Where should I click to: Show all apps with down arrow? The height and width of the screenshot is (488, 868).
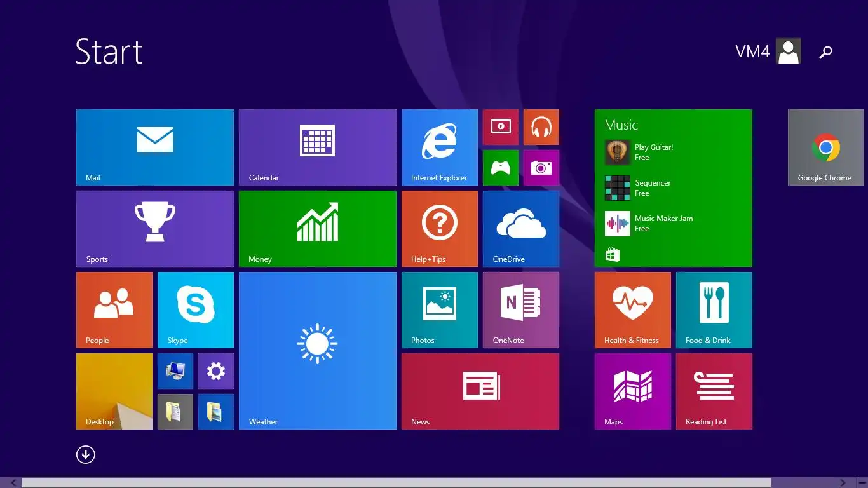click(86, 454)
